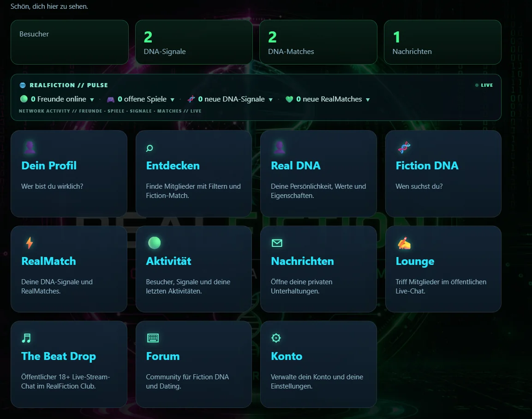Click 'Öffne deine privaten Unterhaltungen' text
Screen dimensions: 532x419
[302, 287]
